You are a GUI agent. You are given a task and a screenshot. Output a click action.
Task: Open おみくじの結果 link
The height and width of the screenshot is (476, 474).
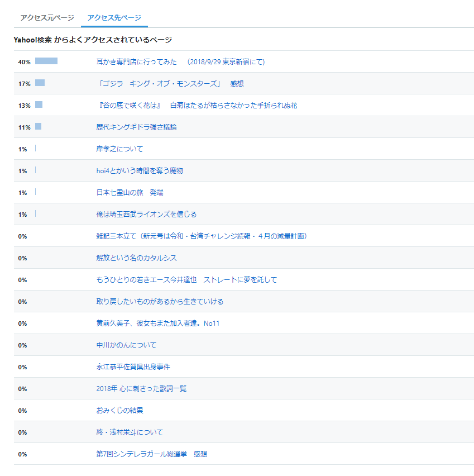click(x=119, y=411)
